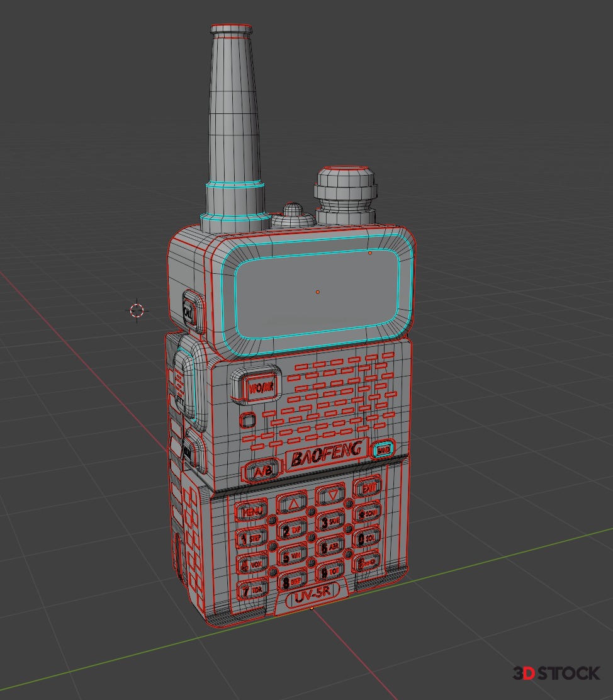Select the up-arrow key on keypad

(292, 504)
